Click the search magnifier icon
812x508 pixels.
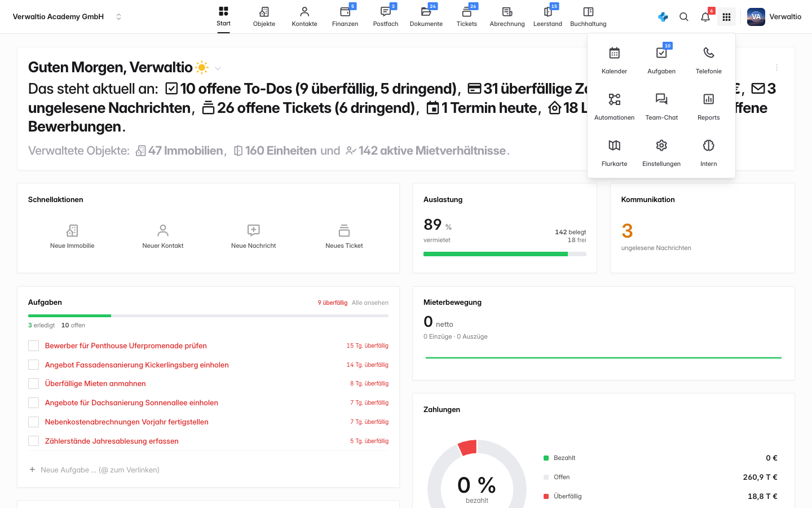[x=684, y=17]
